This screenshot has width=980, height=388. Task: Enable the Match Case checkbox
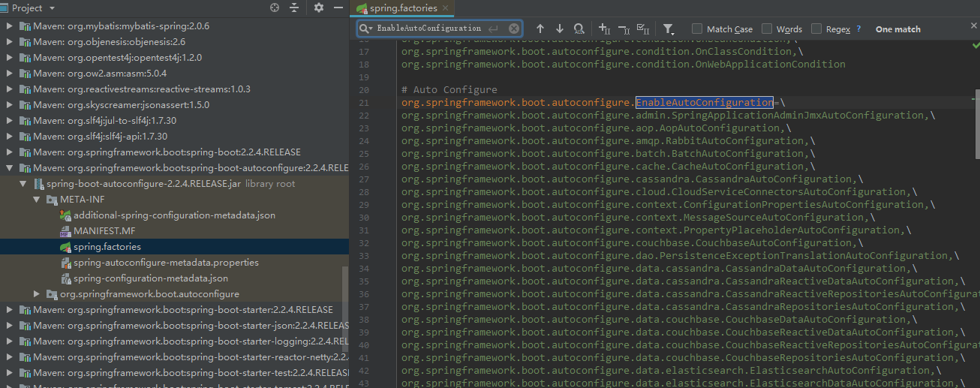pyautogui.click(x=697, y=29)
